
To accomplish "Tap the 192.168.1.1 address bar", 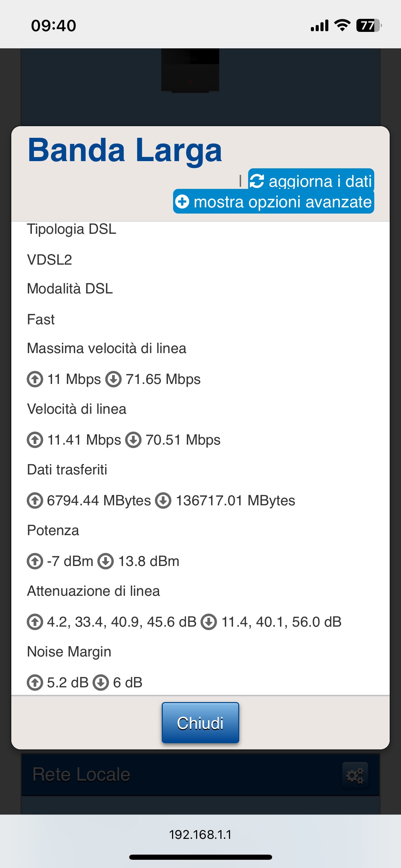I will click(200, 834).
